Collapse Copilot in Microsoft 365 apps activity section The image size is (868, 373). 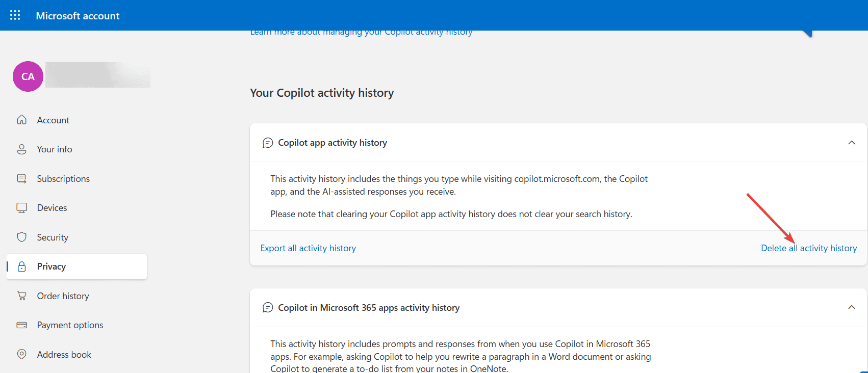[852, 307]
